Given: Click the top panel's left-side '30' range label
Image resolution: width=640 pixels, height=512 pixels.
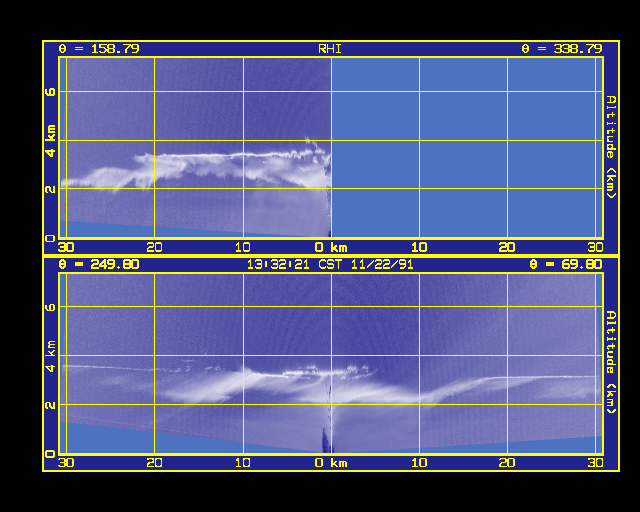Looking at the screenshot, I should (66, 247).
